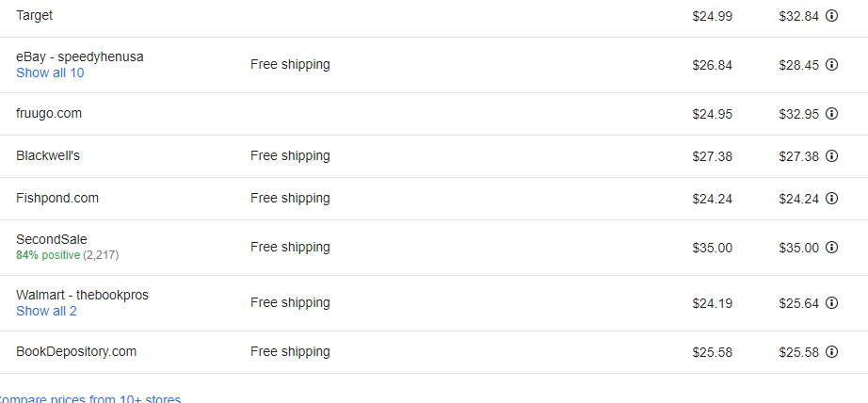Open Compare prices from 10+ stores link

(89, 399)
